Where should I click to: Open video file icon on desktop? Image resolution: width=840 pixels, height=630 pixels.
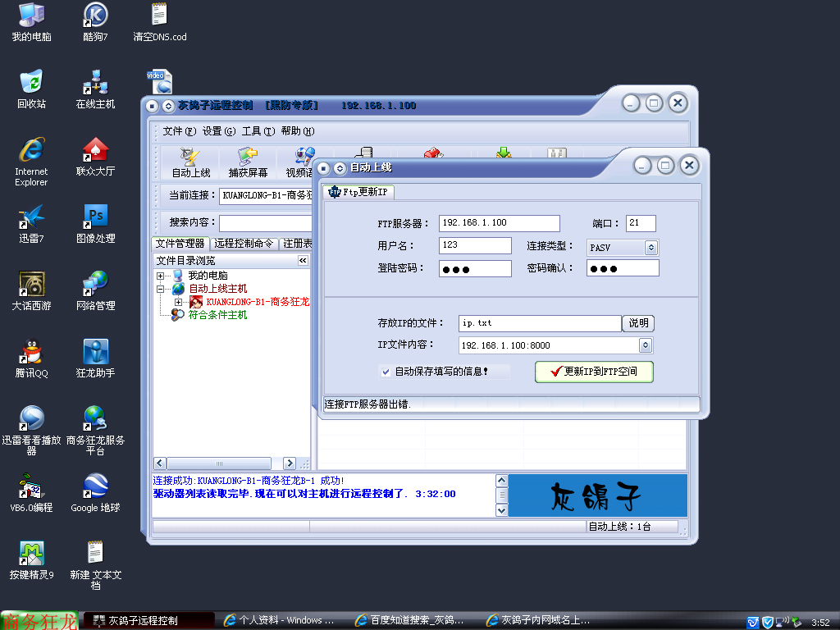[160, 82]
